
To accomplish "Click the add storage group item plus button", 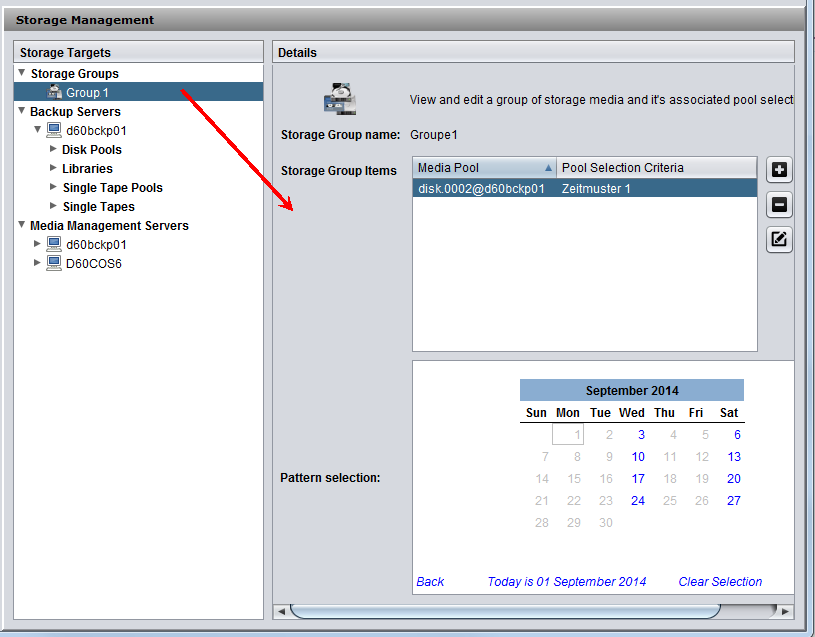I will point(779,170).
